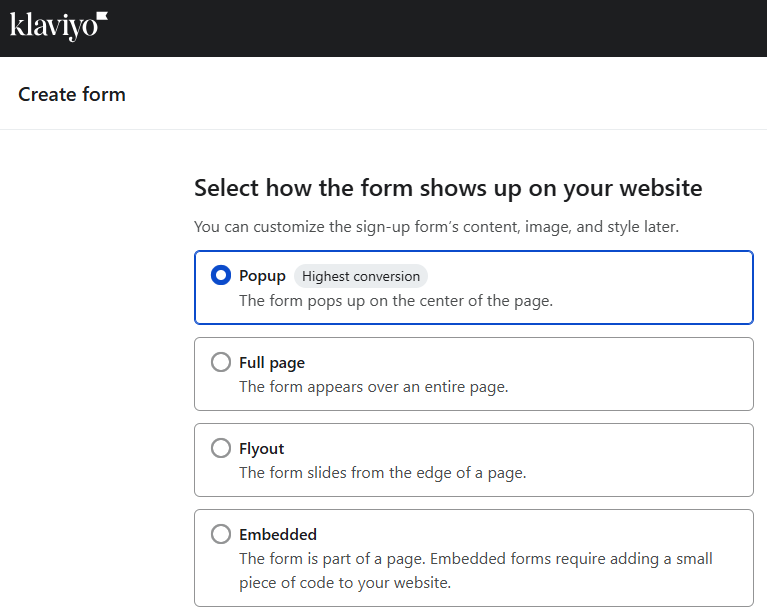
Task: Select the Popup radio button
Action: point(221,276)
